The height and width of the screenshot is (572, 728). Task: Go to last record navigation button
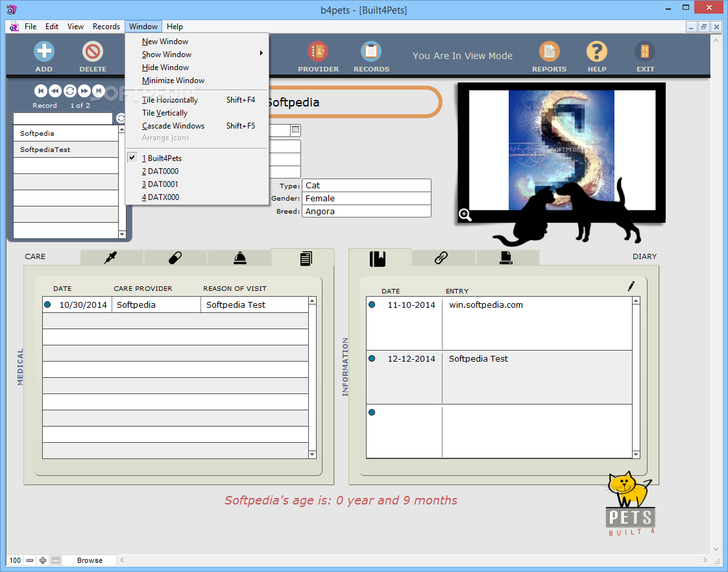pos(99,91)
